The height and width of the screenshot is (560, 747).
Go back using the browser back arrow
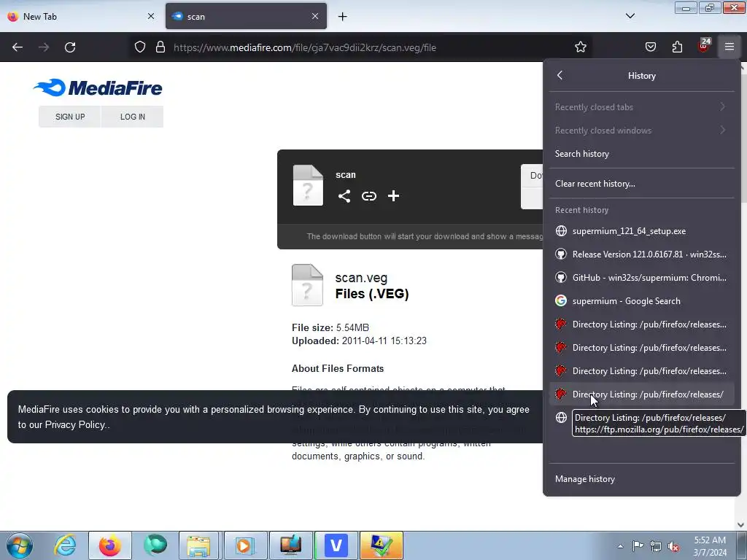click(18, 47)
